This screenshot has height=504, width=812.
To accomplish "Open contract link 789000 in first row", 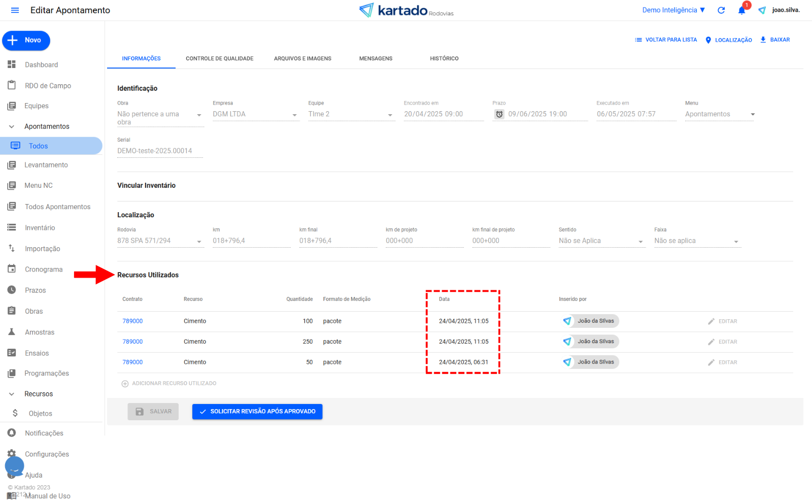I will pos(132,321).
